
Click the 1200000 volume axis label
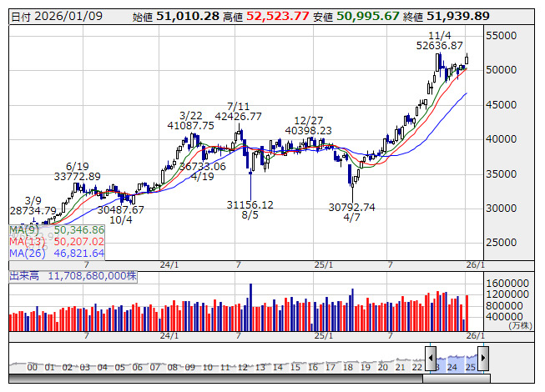(x=507, y=294)
